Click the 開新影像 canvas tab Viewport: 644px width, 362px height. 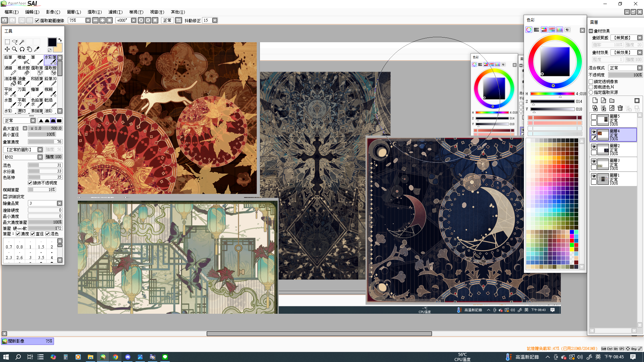click(28, 341)
